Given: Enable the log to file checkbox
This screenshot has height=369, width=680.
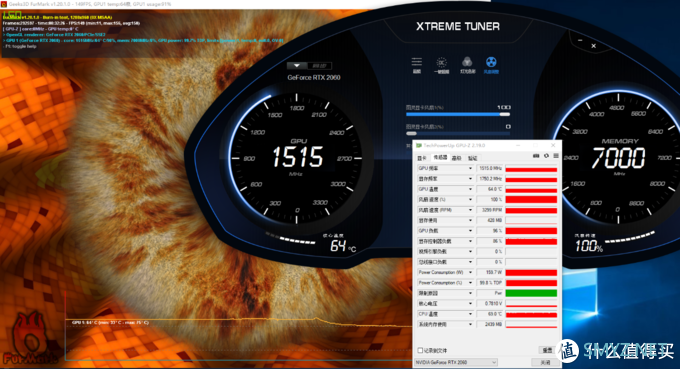Looking at the screenshot, I should click(420, 350).
